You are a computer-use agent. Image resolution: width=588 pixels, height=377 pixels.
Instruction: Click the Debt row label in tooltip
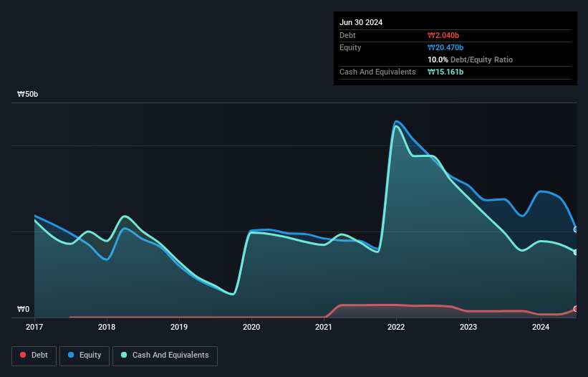click(347, 35)
